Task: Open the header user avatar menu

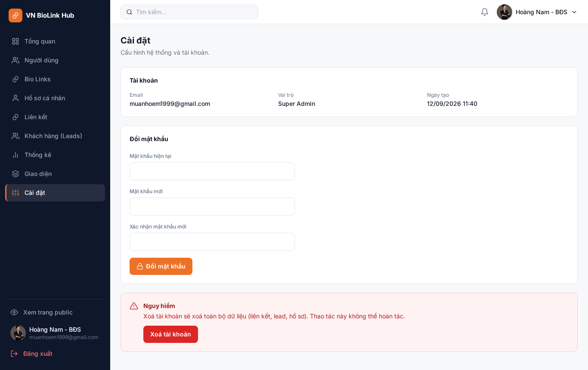Action: (x=504, y=12)
